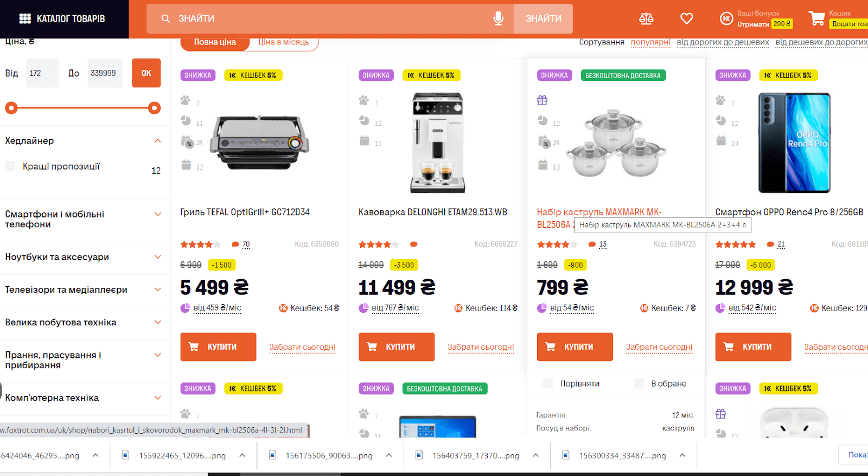Expand 'Смартфони і мобільні телефони' category
The width and height of the screenshot is (868, 476).
158,214
